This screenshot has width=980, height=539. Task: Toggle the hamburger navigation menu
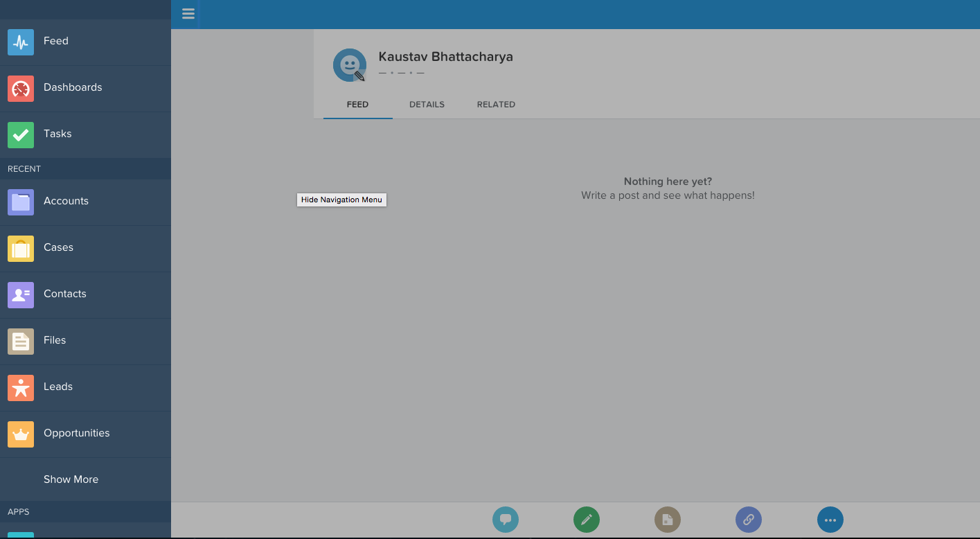coord(188,14)
